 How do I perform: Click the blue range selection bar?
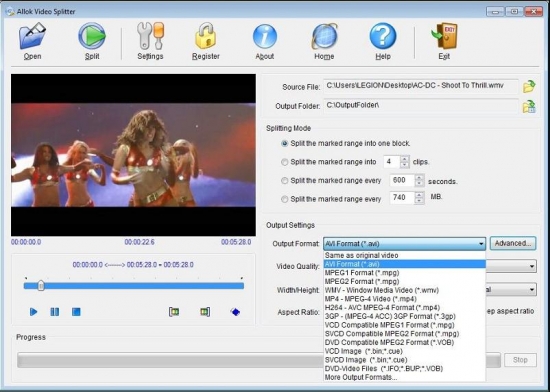click(134, 286)
